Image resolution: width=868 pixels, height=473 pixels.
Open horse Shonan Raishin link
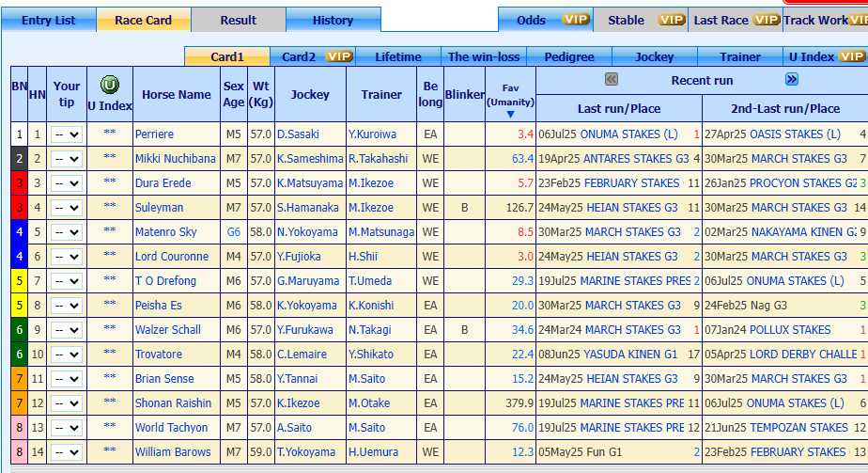pos(173,403)
